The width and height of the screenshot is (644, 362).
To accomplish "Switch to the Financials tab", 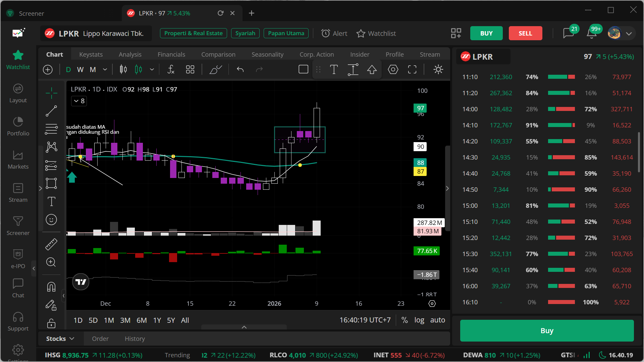I will click(x=171, y=54).
